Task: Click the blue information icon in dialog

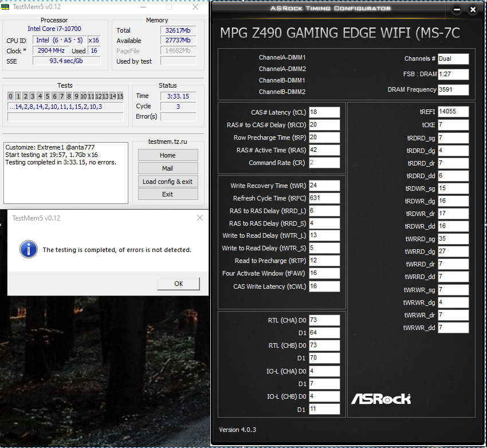Action: pos(29,249)
